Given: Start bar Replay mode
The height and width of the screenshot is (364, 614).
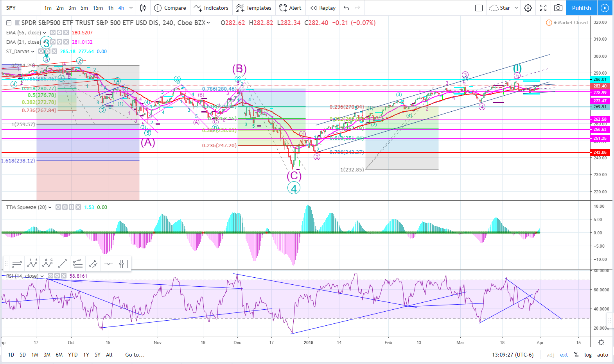Looking at the screenshot, I should click(x=323, y=8).
